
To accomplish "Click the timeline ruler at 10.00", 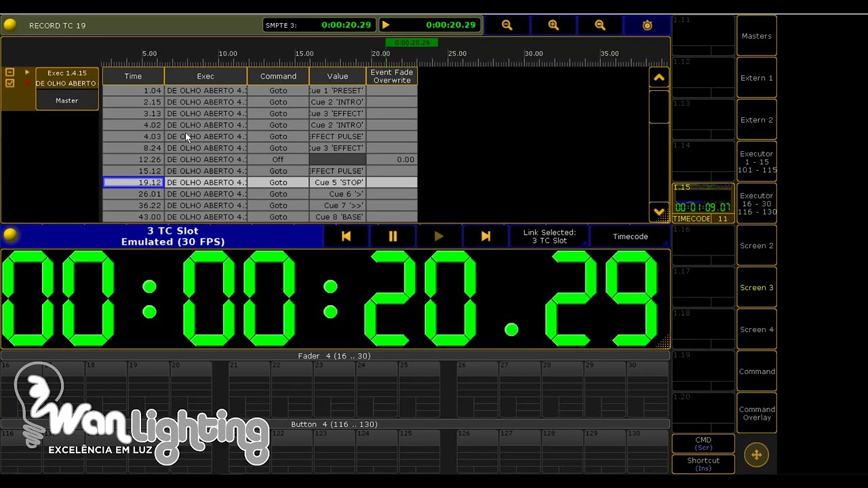I will click(x=228, y=54).
